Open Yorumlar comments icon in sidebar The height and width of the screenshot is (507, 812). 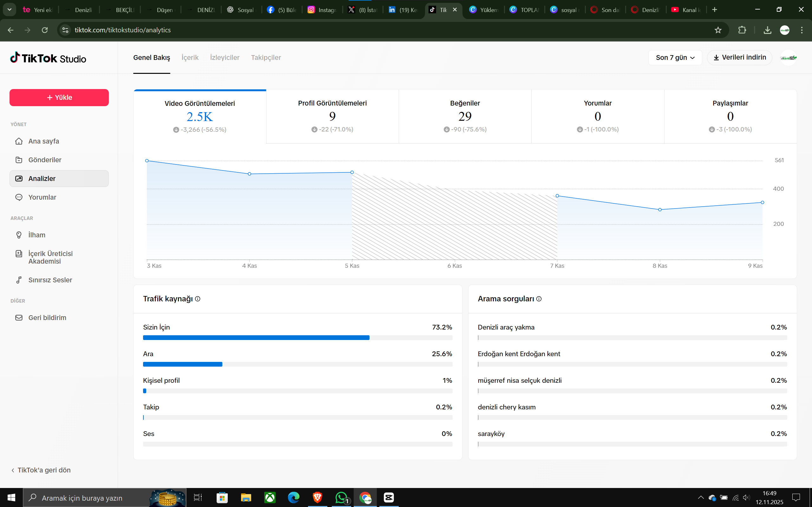(x=19, y=197)
